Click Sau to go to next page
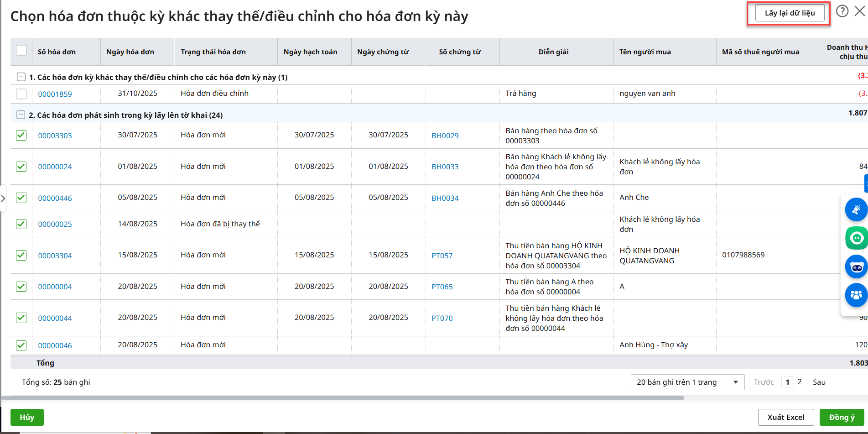 point(819,382)
